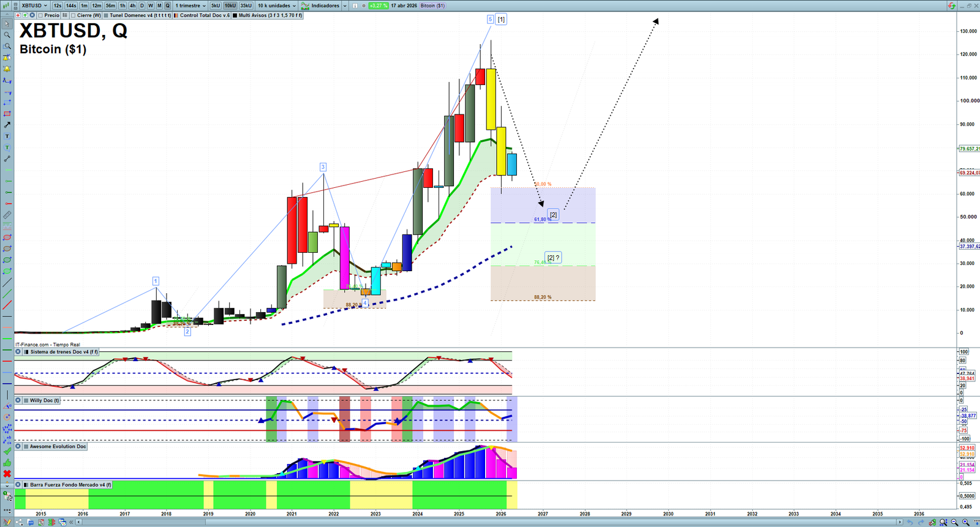This screenshot has width=980, height=527.
Task: Select the red X delete tool
Action: (7, 474)
